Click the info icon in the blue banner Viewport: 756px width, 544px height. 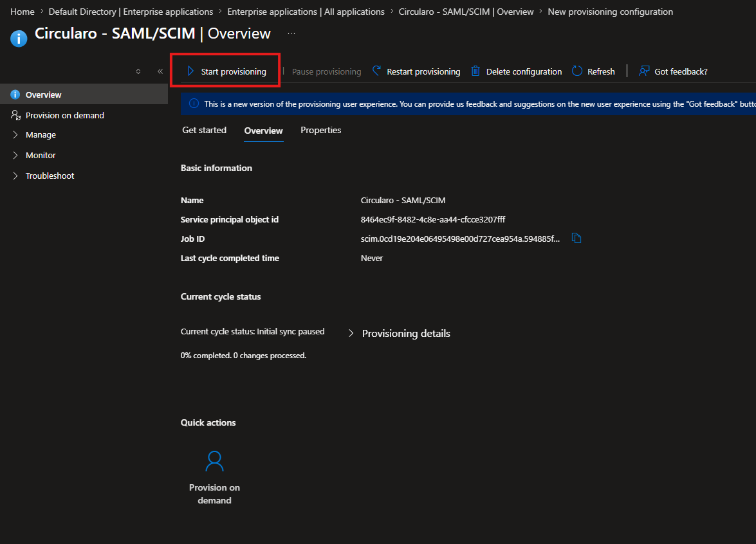coord(194,104)
